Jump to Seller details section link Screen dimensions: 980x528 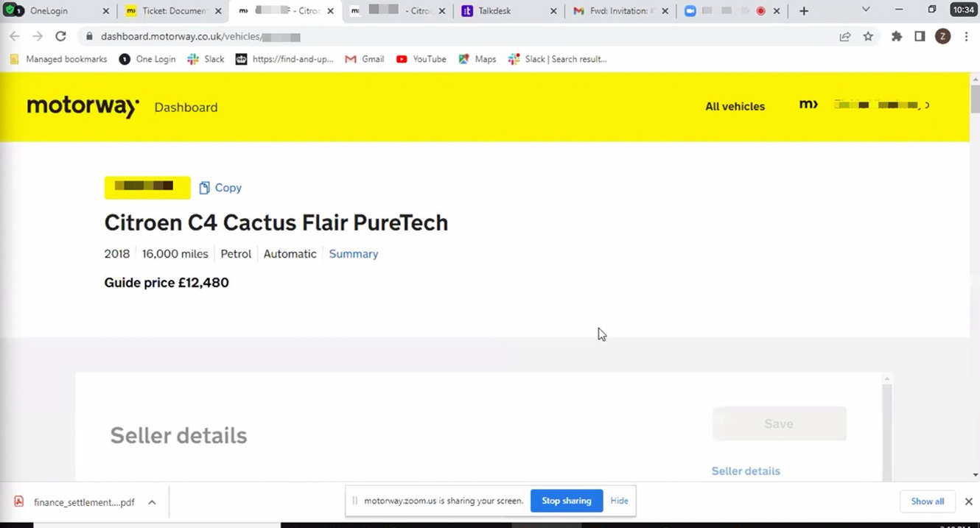[746, 471]
